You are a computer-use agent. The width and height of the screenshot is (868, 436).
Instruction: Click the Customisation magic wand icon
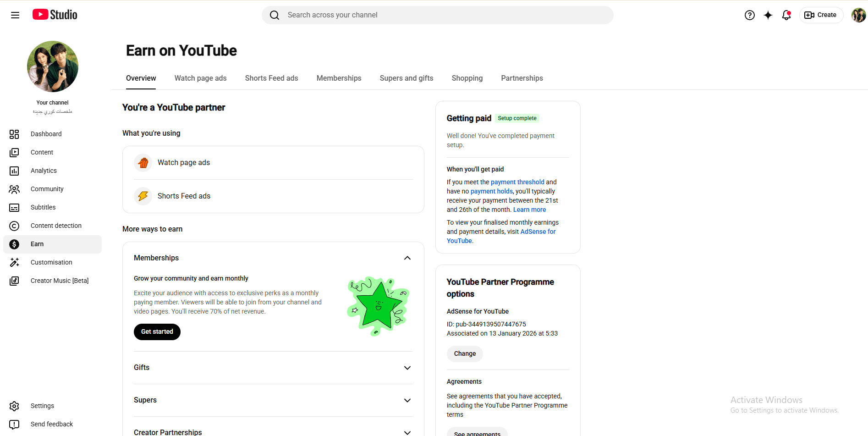pos(14,262)
